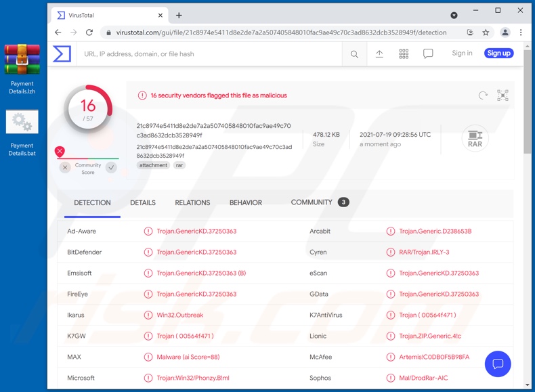Open the Chrome profile avatar
This screenshot has width=535, height=392.
click(x=505, y=32)
